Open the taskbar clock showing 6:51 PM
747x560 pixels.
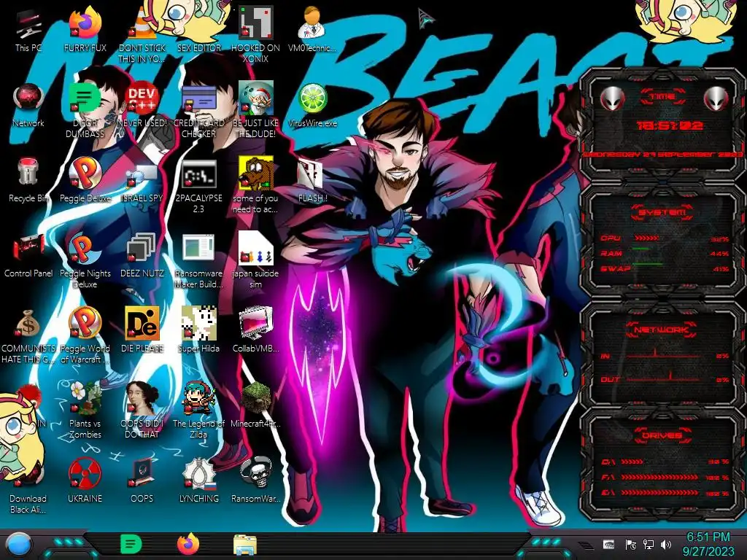pyautogui.click(x=708, y=544)
